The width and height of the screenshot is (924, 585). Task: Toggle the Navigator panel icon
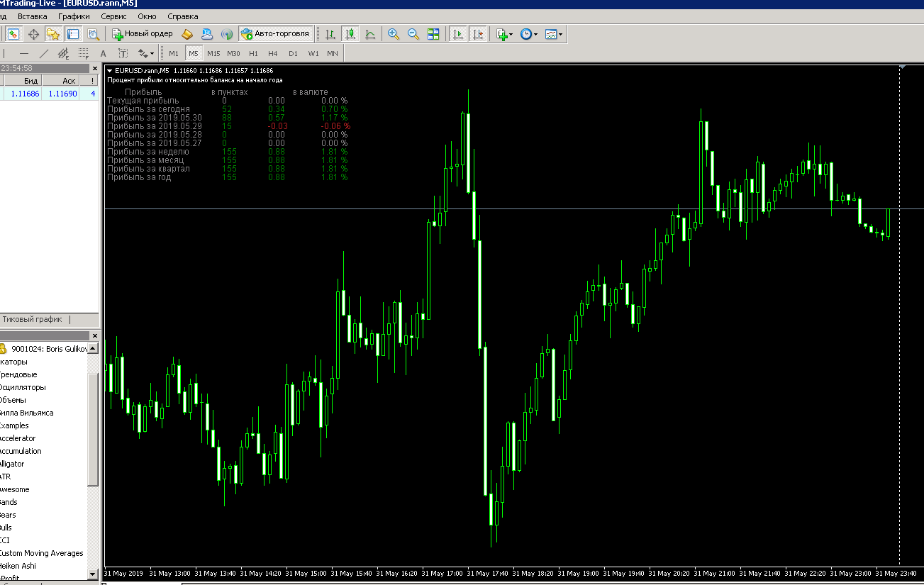[x=53, y=33]
